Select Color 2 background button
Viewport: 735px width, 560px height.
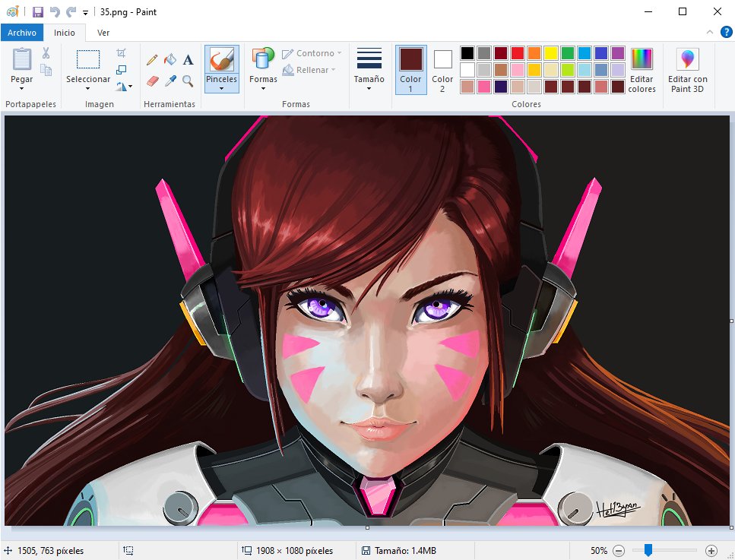pos(442,70)
